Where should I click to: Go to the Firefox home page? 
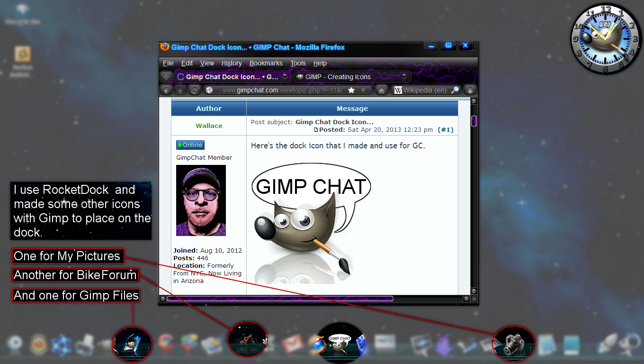pyautogui.click(x=382, y=90)
